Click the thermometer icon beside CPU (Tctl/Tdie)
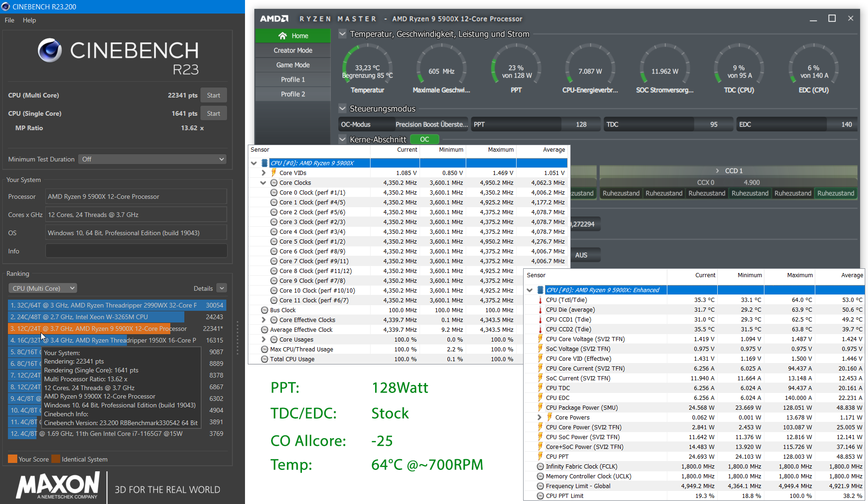Viewport: 868px width, 504px height. pos(540,300)
